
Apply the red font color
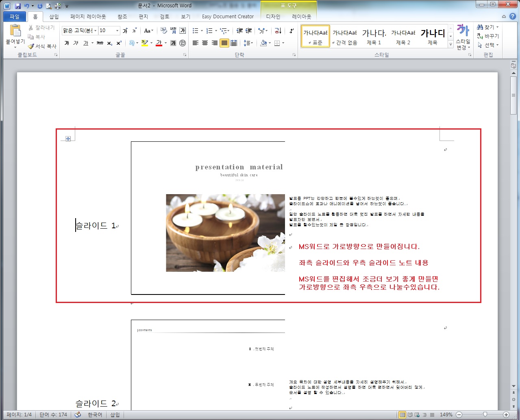(159, 43)
